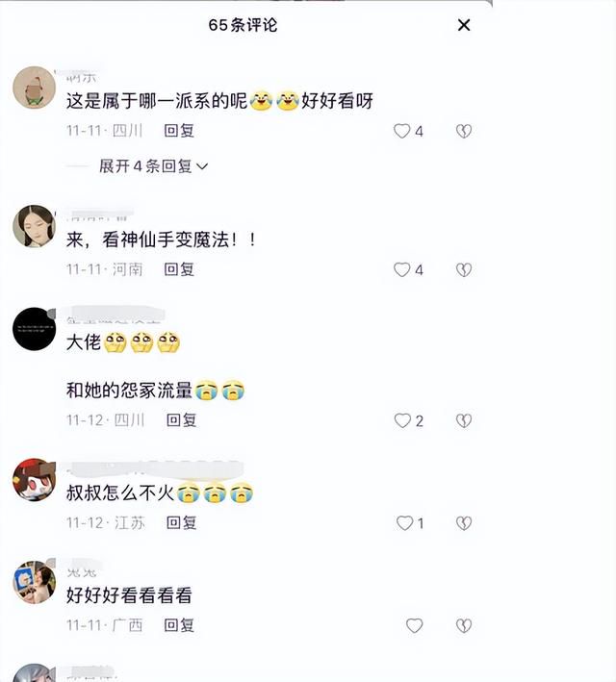Dislike the 广西 comment
Screen dimensions: 616x682
[464, 625]
